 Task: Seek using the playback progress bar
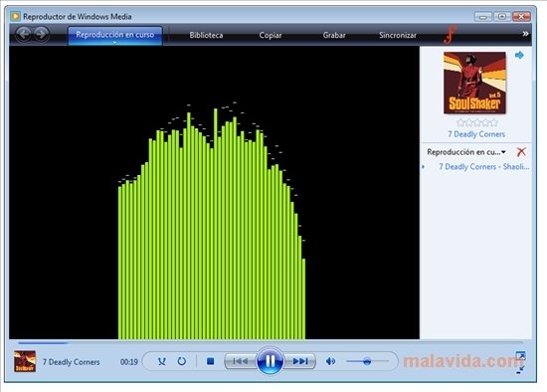click(271, 343)
